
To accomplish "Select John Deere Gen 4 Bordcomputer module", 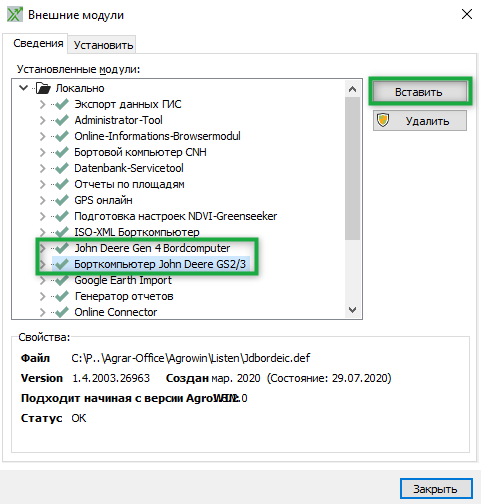I will coord(152,248).
